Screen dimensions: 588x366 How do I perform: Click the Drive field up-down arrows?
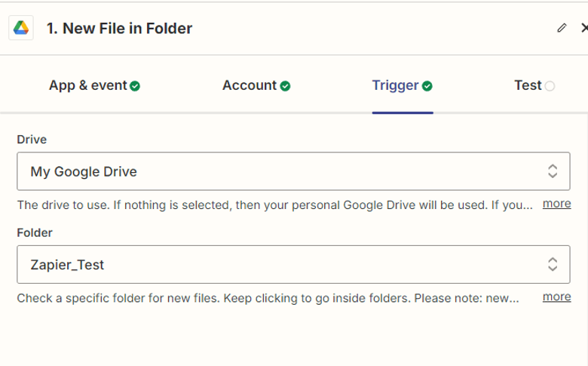click(x=553, y=171)
